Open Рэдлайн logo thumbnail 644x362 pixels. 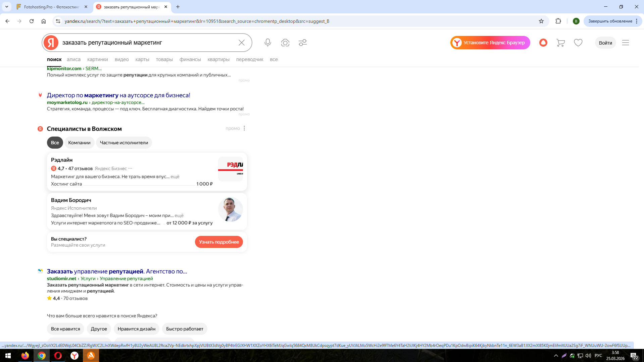click(x=231, y=169)
